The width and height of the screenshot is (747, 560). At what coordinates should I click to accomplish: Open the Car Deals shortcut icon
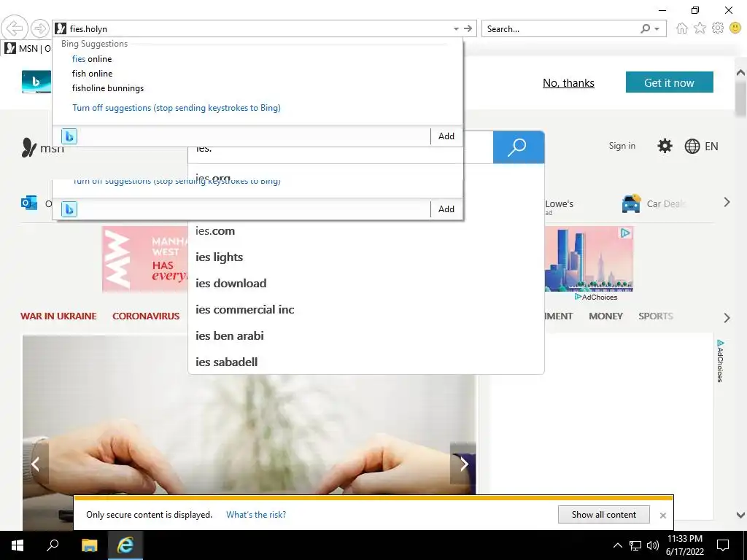pos(631,203)
